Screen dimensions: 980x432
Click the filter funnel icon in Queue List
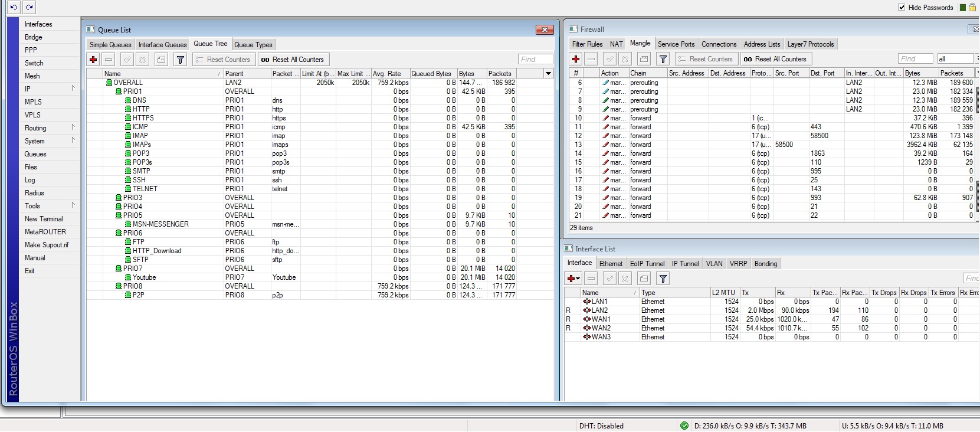pos(181,60)
